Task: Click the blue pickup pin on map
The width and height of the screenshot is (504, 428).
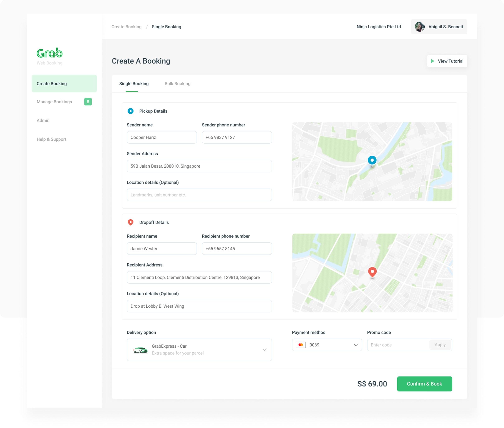Action: (x=372, y=160)
